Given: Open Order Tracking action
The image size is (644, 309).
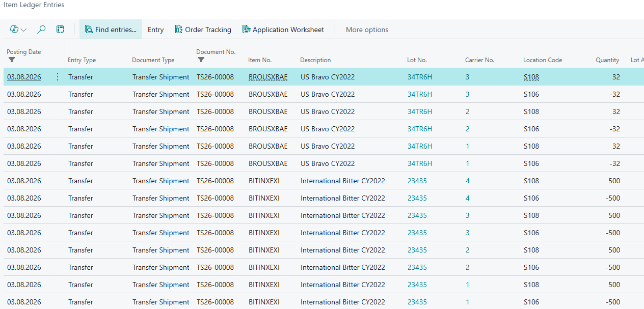Looking at the screenshot, I should [x=203, y=30].
